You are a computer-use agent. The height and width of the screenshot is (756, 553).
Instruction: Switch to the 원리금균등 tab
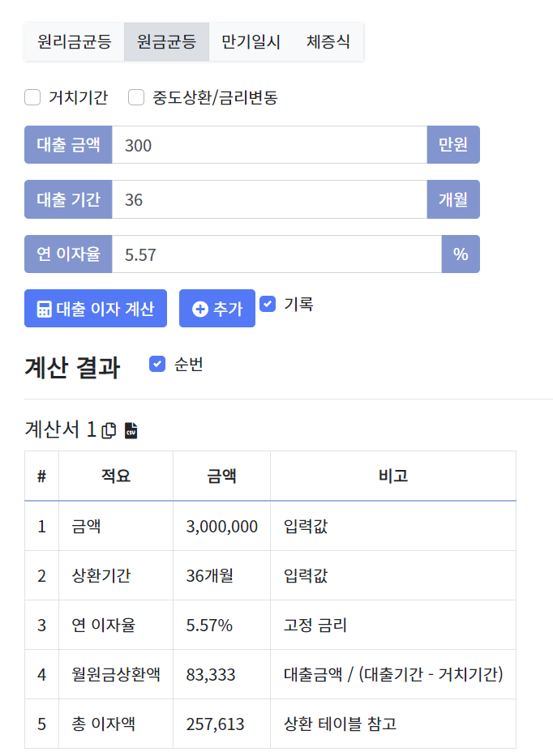pos(73,41)
